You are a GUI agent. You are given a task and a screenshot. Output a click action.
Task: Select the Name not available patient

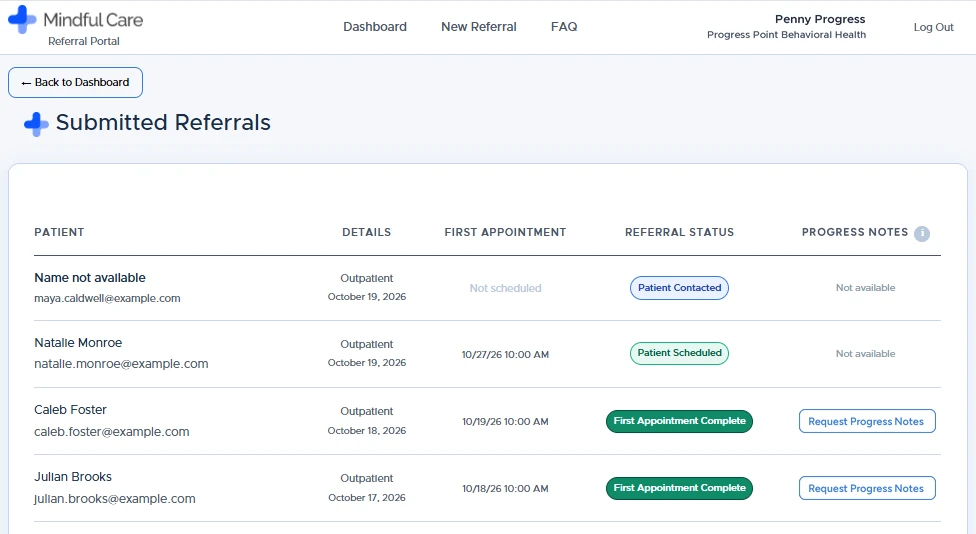point(90,278)
